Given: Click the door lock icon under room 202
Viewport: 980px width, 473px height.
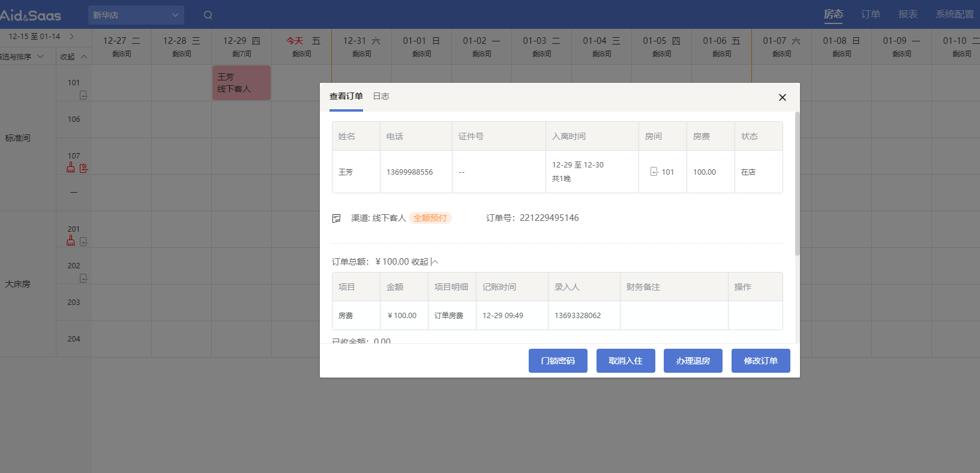Looking at the screenshot, I should point(83,278).
